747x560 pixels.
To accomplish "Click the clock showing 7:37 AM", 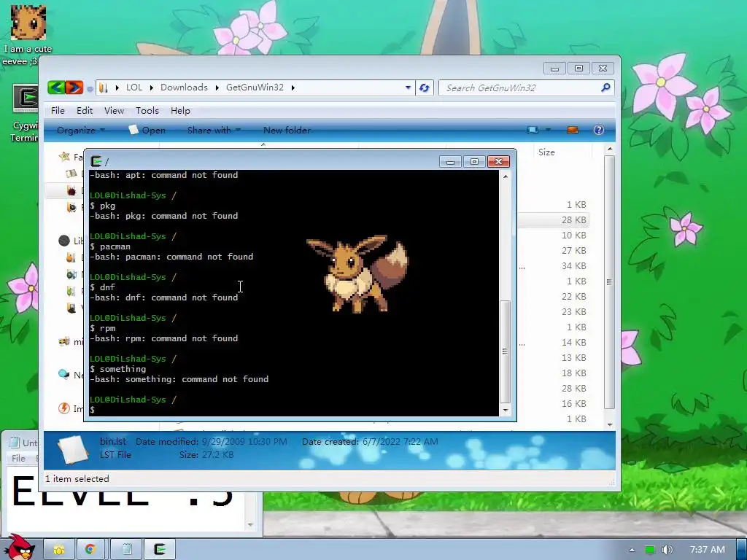I will pyautogui.click(x=708, y=550).
